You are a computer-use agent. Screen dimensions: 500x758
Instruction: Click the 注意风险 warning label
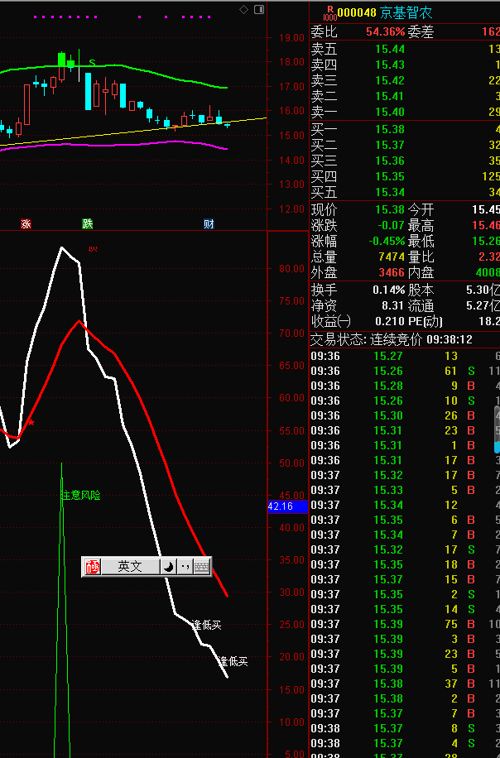81,495
